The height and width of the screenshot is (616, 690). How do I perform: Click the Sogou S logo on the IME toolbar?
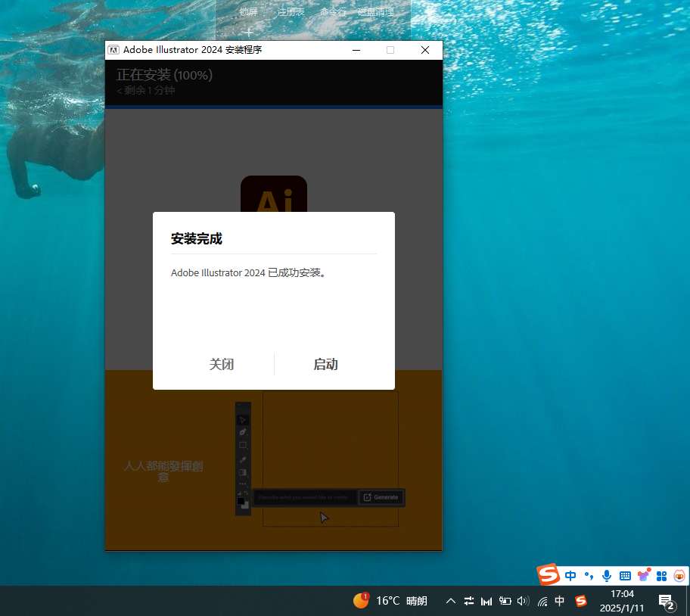[549, 574]
